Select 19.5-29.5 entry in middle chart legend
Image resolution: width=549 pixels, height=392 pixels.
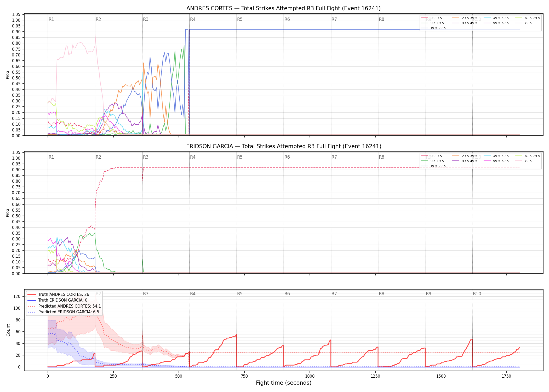pyautogui.click(x=433, y=166)
